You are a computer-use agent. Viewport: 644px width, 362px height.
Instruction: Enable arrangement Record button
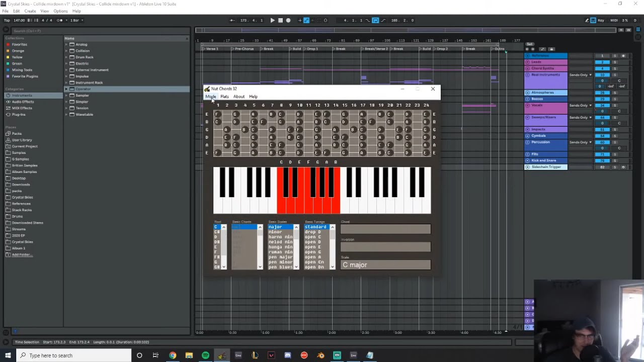point(288,20)
